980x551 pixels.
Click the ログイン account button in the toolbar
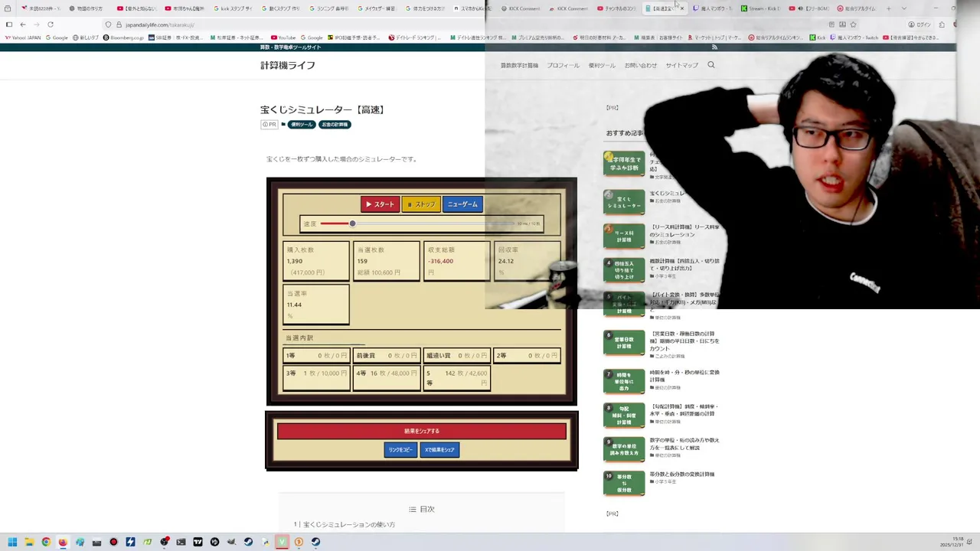click(919, 24)
